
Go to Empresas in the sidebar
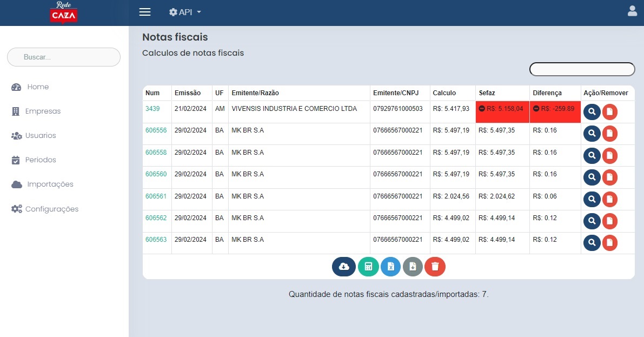click(x=42, y=111)
